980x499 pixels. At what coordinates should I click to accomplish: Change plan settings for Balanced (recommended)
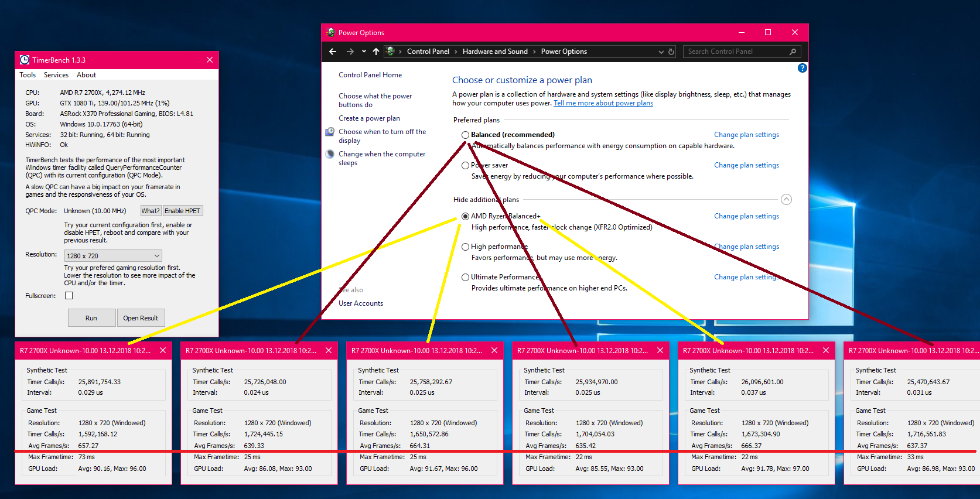746,135
